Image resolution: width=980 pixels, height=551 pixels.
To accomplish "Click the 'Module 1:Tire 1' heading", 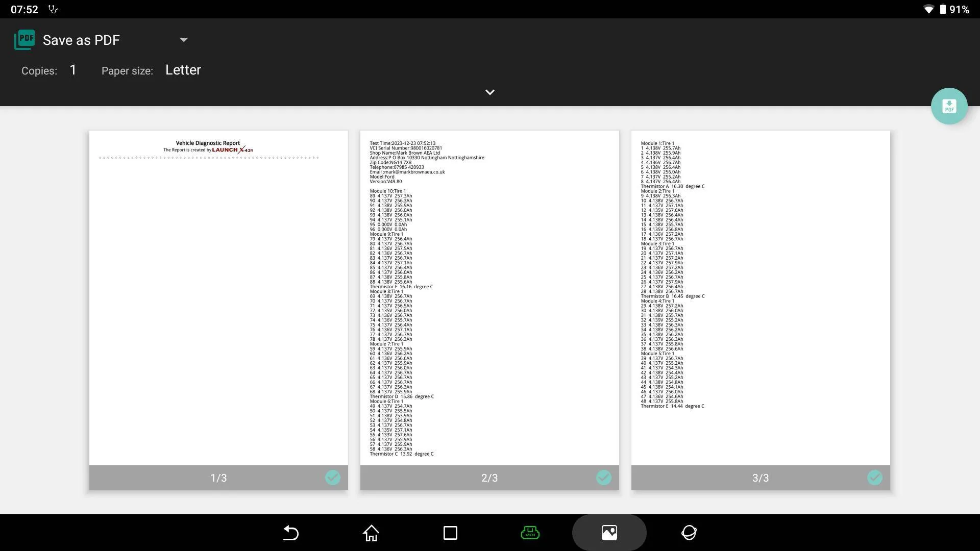I will click(657, 144).
